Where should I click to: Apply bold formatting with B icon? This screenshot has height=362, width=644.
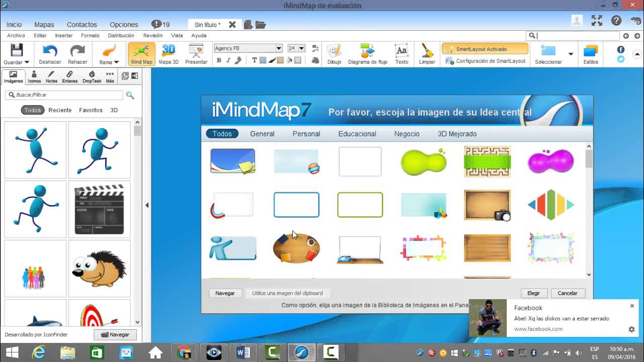[x=219, y=60]
